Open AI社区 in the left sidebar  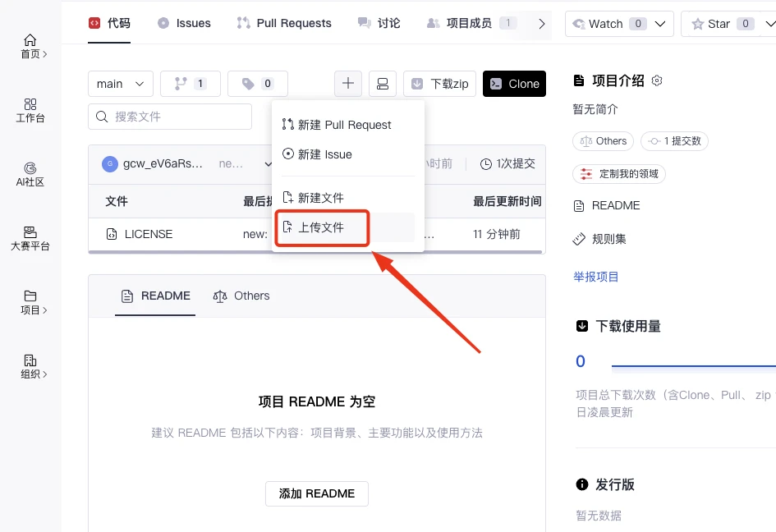pos(30,174)
